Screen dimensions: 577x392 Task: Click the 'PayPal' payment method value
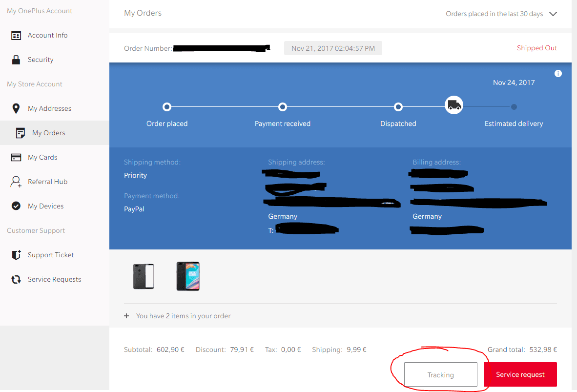pyautogui.click(x=134, y=209)
